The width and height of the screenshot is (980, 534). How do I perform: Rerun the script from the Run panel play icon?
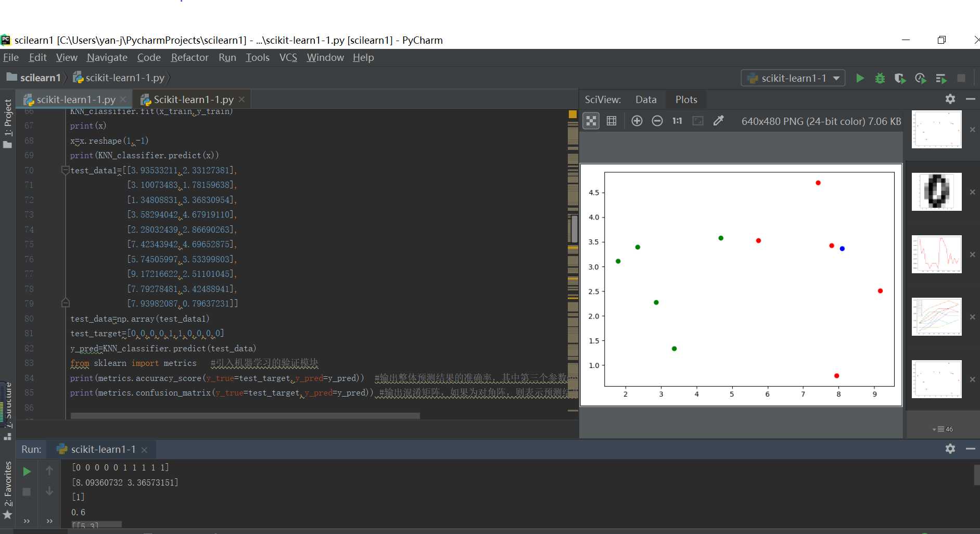(x=27, y=472)
